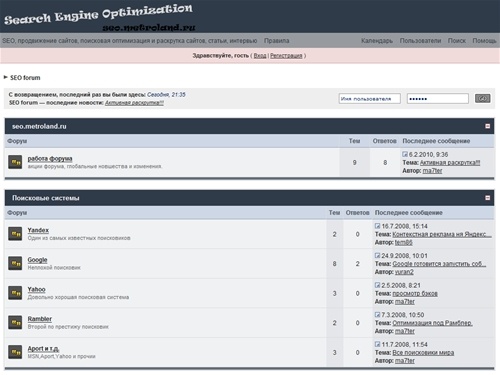Open topic Google готовится запустить
This screenshot has height=375, width=500.
click(x=439, y=264)
